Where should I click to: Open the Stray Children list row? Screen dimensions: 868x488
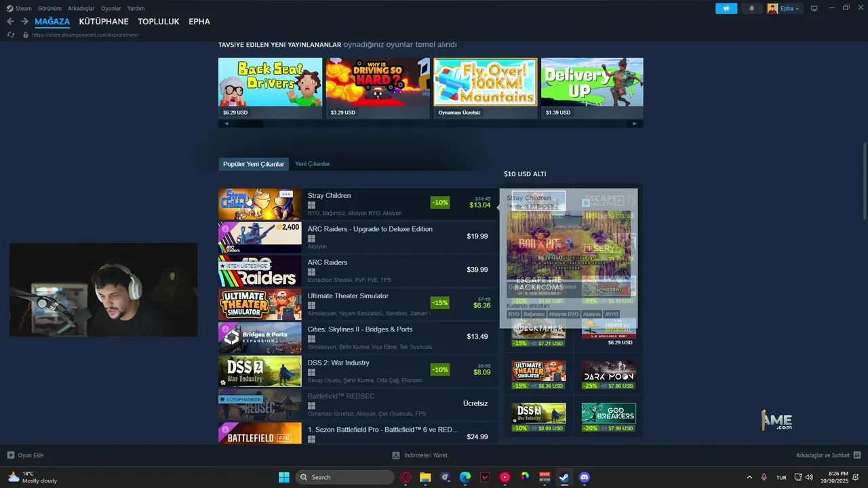357,204
